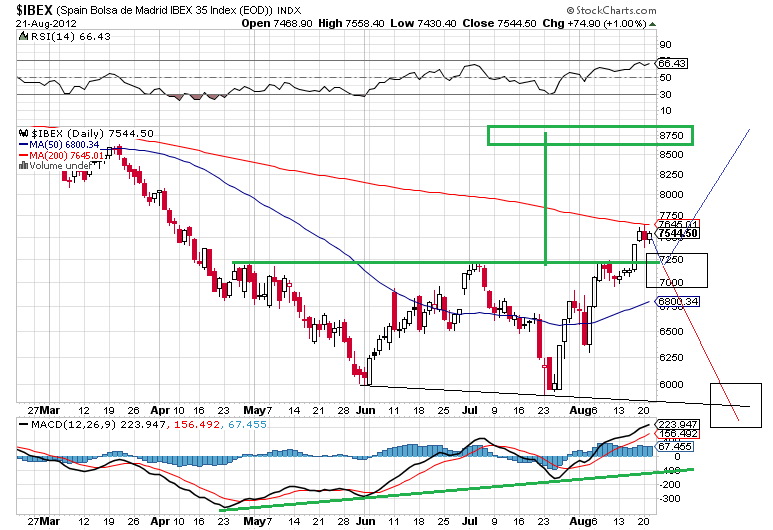Click the 6500 price axis label

tap(671, 331)
